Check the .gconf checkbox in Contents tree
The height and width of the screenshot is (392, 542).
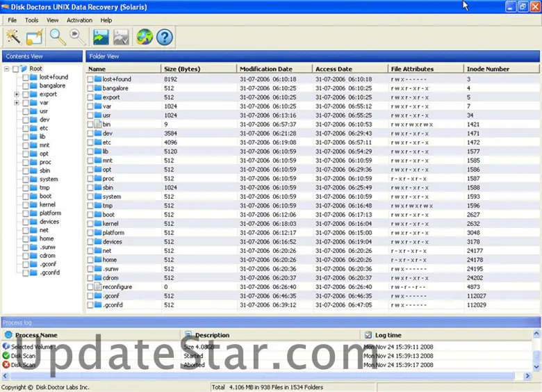(x=26, y=264)
